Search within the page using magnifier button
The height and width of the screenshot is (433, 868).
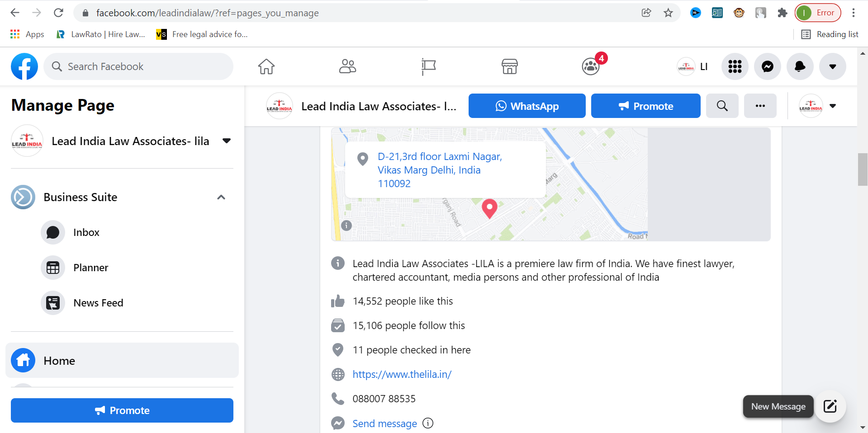pos(722,106)
